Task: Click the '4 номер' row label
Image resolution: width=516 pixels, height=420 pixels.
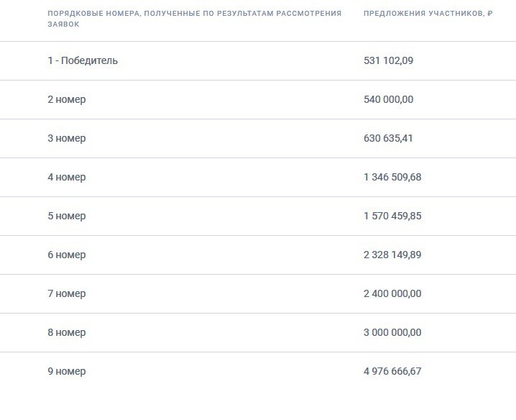Action: (67, 177)
